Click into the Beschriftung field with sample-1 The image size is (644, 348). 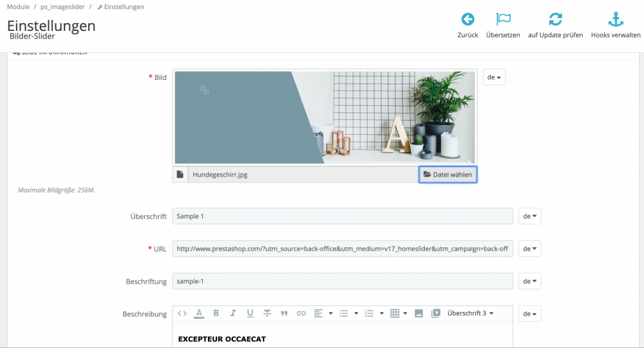(343, 281)
